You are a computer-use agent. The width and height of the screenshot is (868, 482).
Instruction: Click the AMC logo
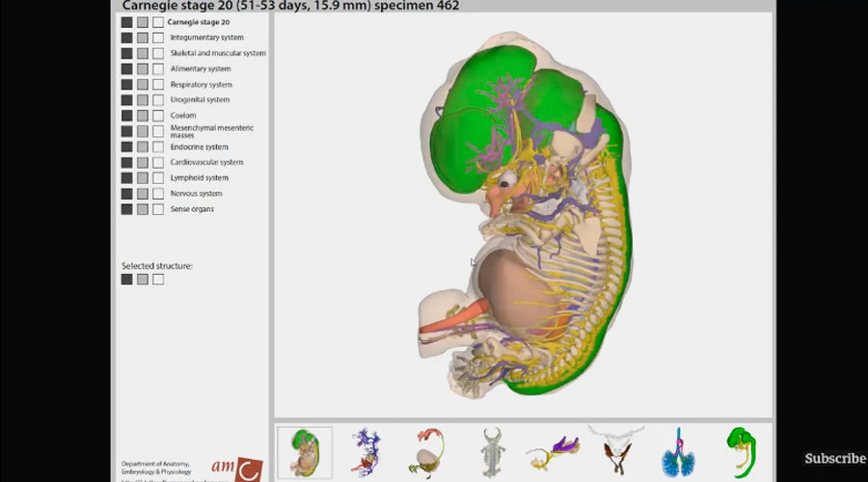click(x=246, y=469)
